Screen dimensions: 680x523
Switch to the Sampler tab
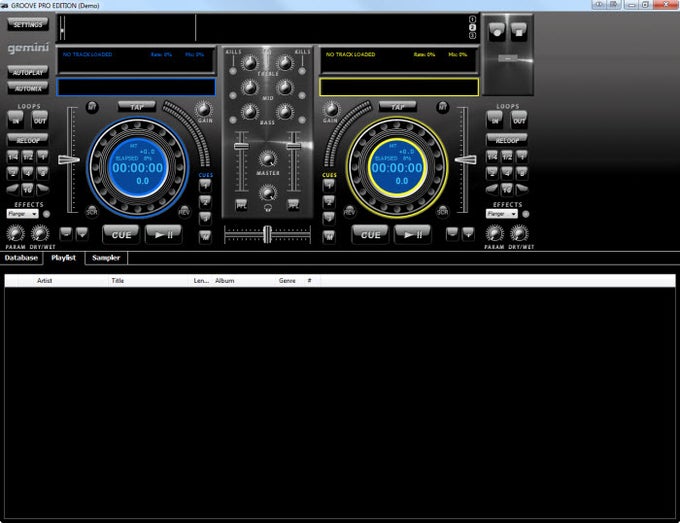click(106, 258)
